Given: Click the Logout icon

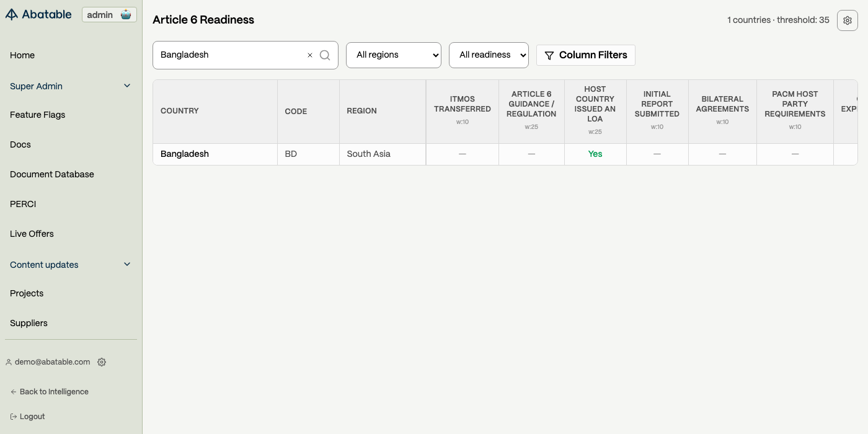Looking at the screenshot, I should pyautogui.click(x=14, y=417).
